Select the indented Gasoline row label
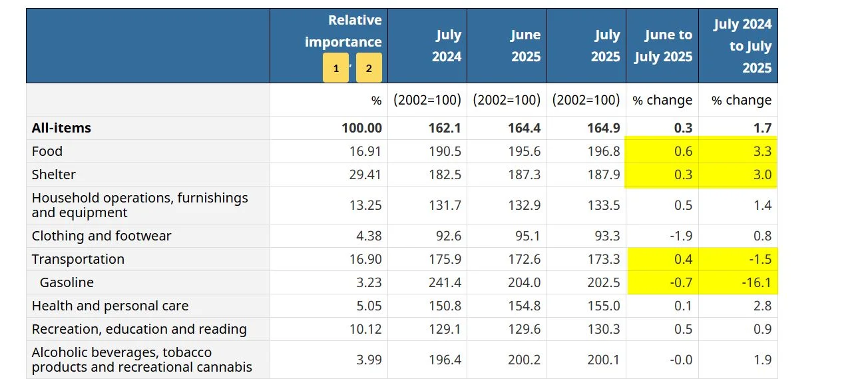This screenshot has height=379, width=868. click(67, 282)
